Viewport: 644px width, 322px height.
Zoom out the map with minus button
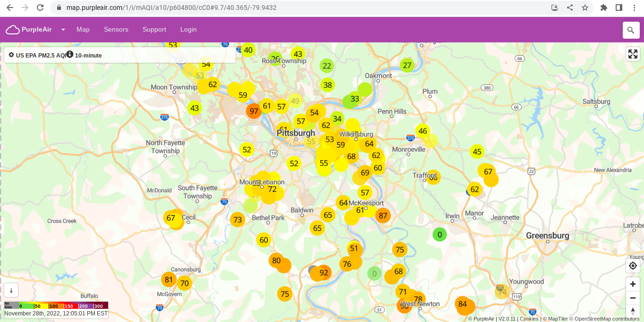click(633, 298)
